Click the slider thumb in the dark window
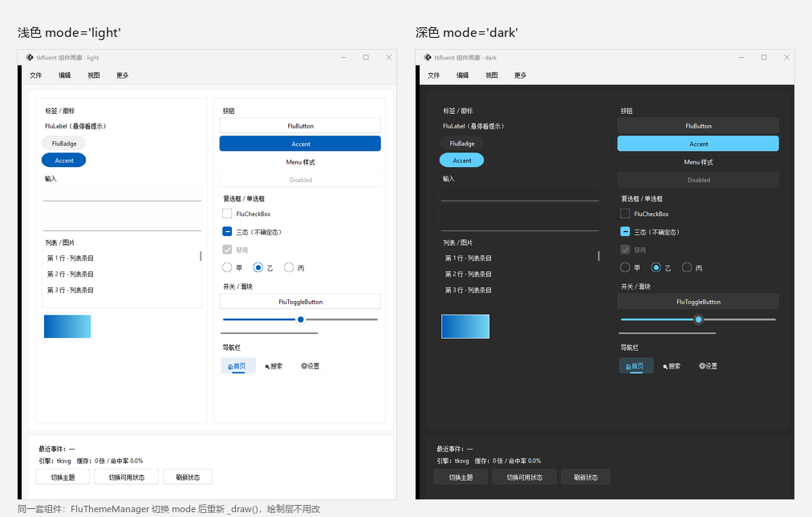The image size is (812, 517). pos(699,320)
